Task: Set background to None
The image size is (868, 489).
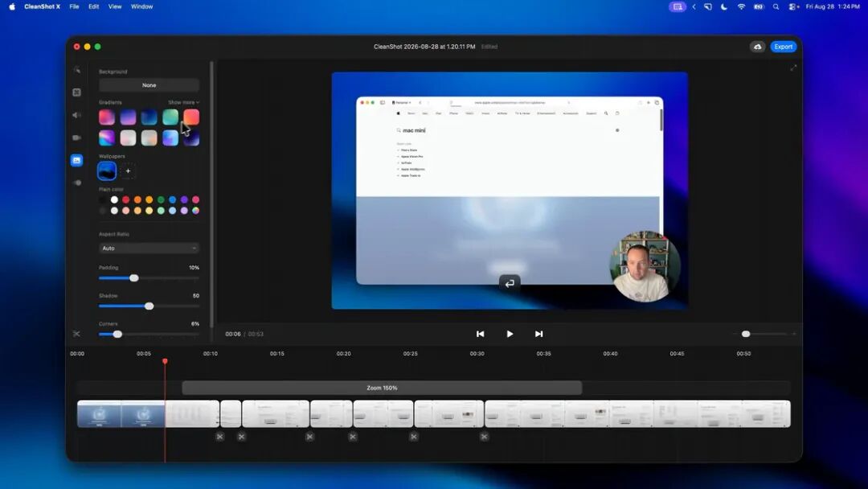Action: (x=149, y=85)
